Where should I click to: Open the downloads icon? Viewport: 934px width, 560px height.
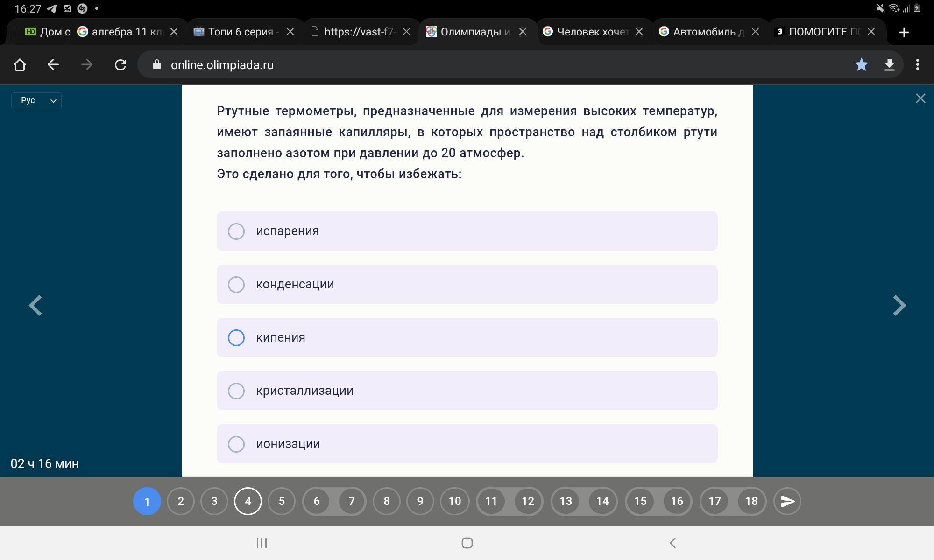tap(889, 65)
